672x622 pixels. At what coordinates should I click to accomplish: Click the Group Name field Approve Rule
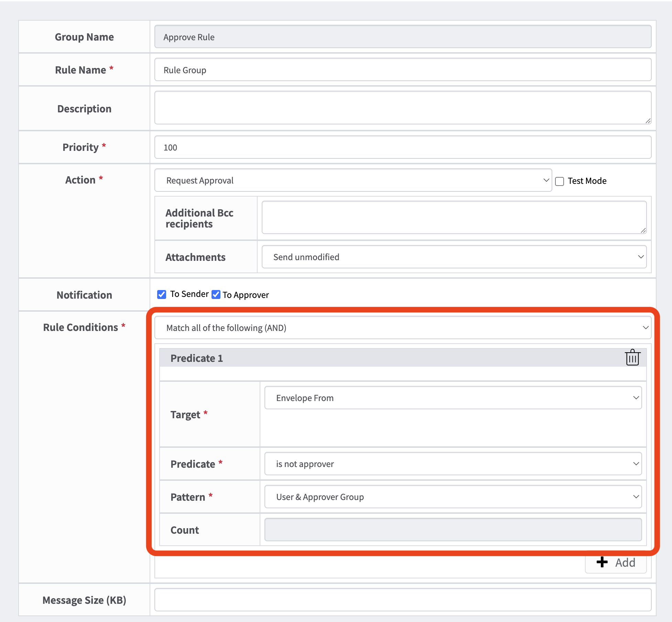[403, 36]
